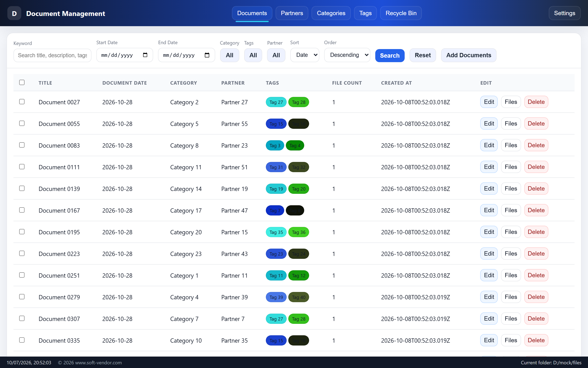Tick the Document 0335 checkbox
Screen dimensions: 588x368
[22, 340]
